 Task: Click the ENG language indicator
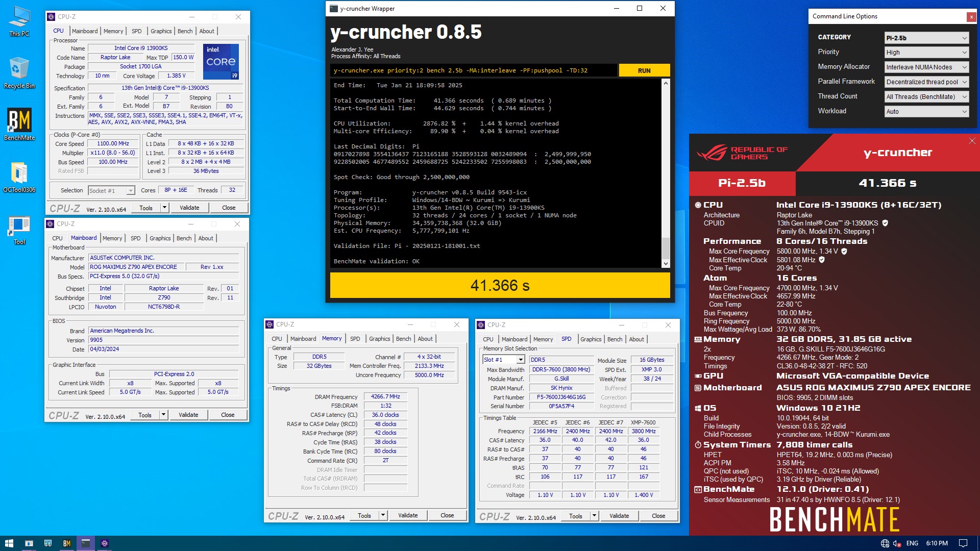point(912,543)
